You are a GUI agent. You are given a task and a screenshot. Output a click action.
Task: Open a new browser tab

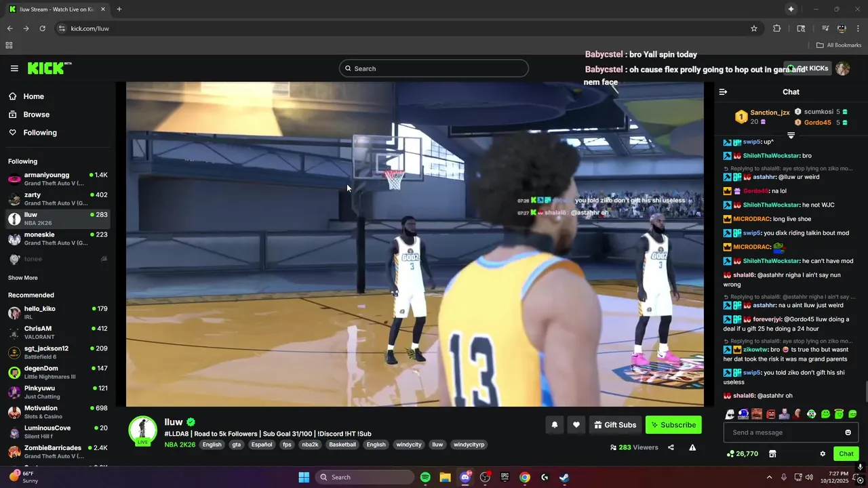(119, 9)
